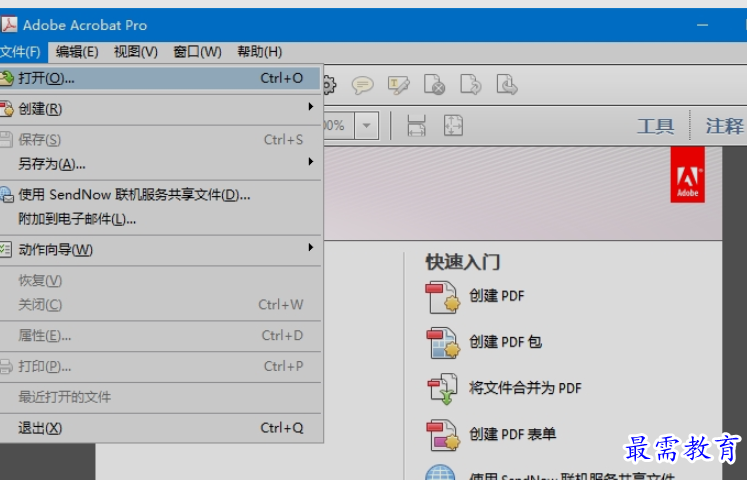Image resolution: width=747 pixels, height=480 pixels.
Task: Click the 打印(P)... menu entry
Action: coord(160,366)
